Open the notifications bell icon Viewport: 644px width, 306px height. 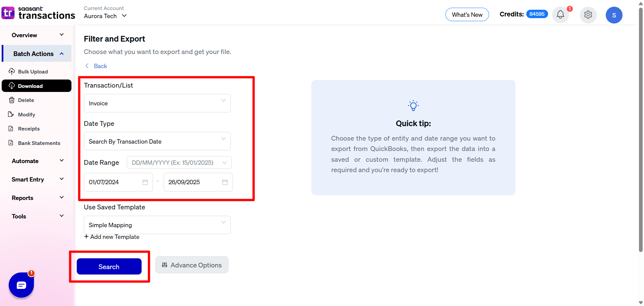click(x=560, y=14)
